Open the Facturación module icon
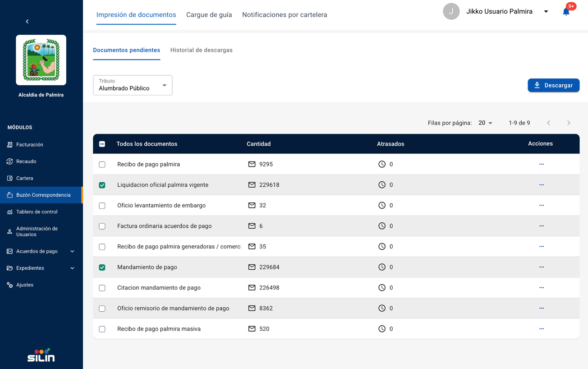 pyautogui.click(x=10, y=145)
